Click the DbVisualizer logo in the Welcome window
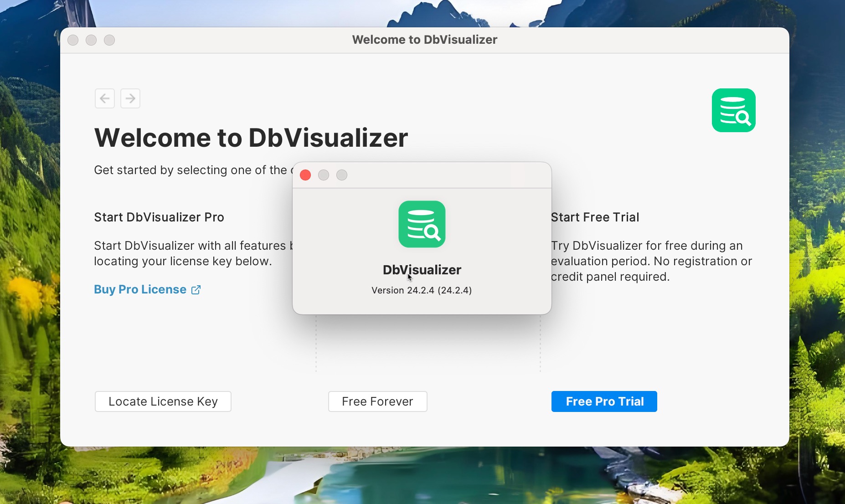845x504 pixels. point(734,110)
